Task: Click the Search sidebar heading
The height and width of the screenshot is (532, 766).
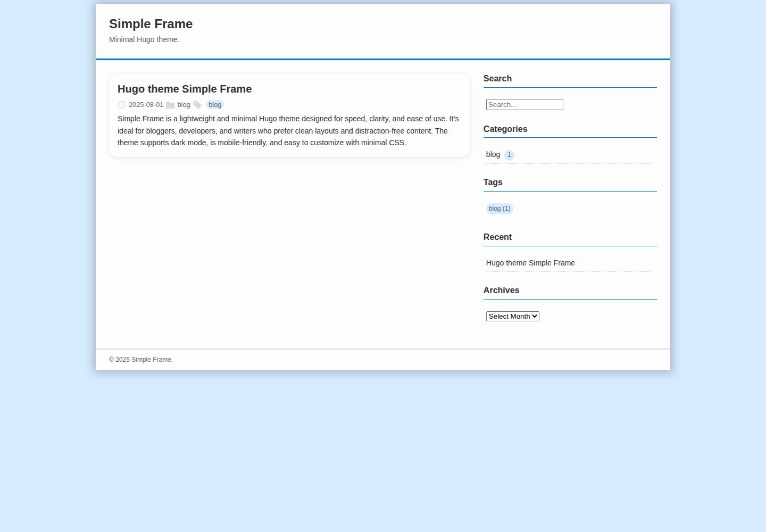Action: click(x=497, y=78)
